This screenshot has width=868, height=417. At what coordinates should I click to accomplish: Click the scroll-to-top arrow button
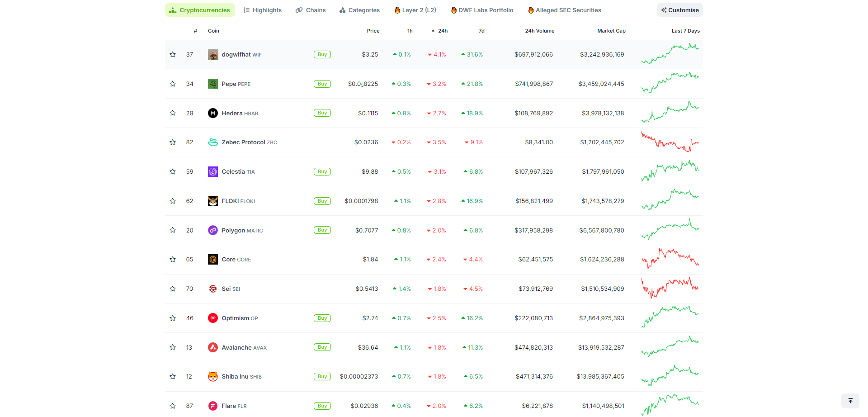point(850,401)
